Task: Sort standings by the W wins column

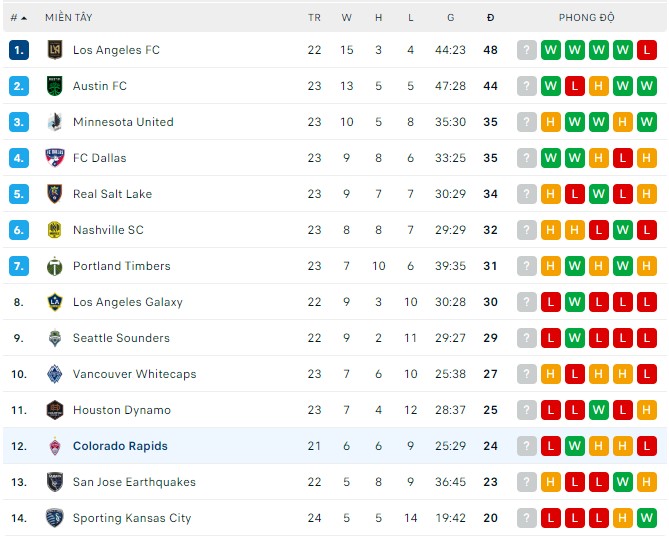Action: (346, 18)
